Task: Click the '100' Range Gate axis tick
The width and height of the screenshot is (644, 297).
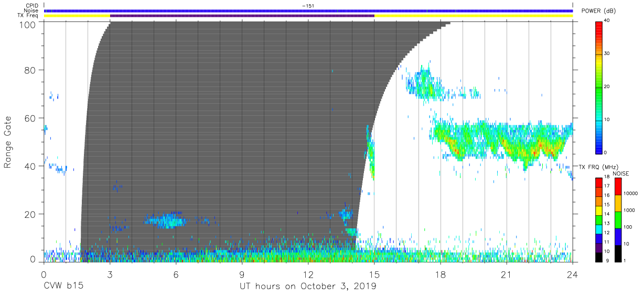Action: click(28, 24)
